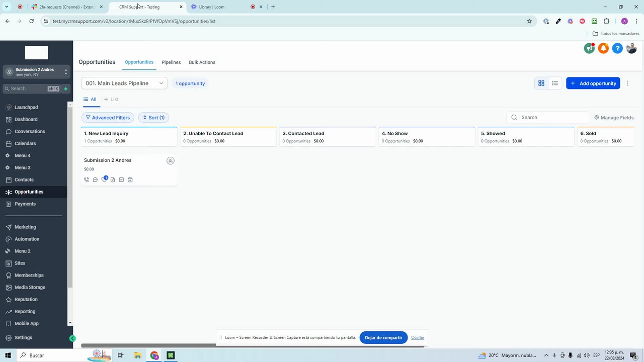The image size is (644, 362).
Task: Click the bookmark star in the address bar
Action: point(529,21)
